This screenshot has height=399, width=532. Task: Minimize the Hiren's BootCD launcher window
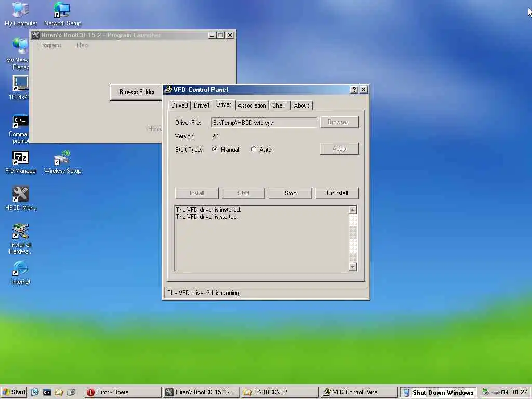click(x=212, y=35)
